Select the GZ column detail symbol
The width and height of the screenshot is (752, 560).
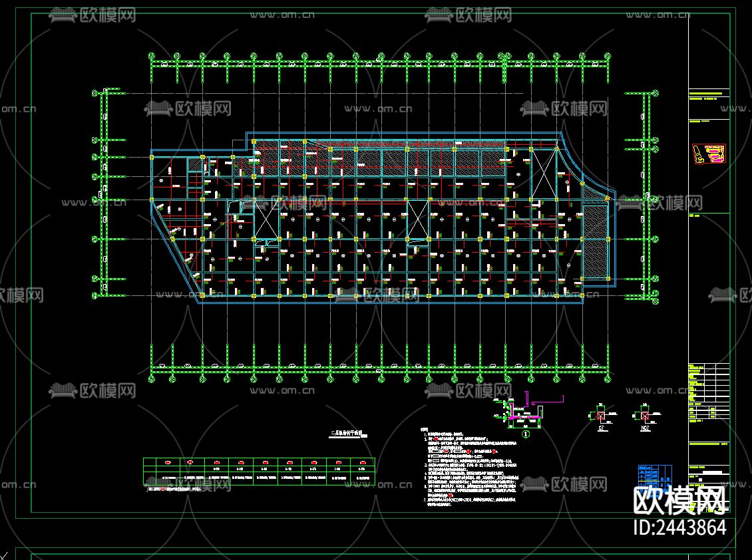(x=601, y=416)
